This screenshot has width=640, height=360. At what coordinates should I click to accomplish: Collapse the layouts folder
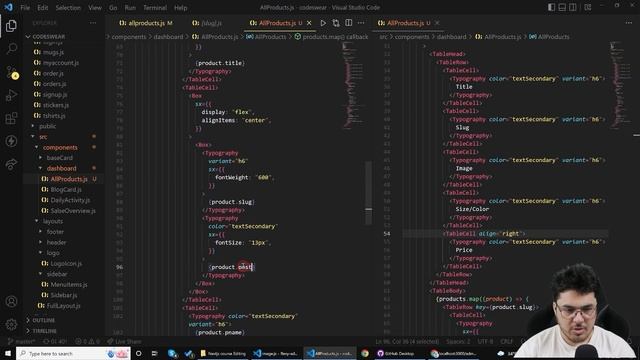53,221
